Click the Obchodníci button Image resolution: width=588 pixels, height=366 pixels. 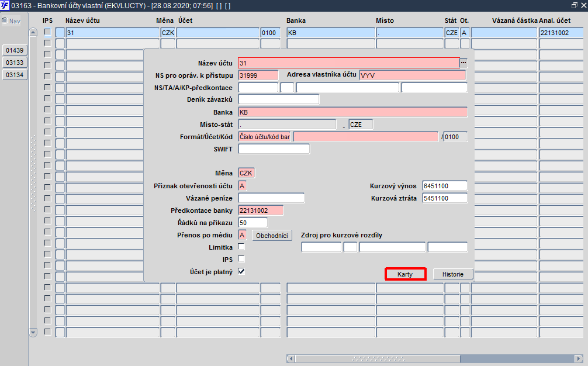pyautogui.click(x=272, y=236)
